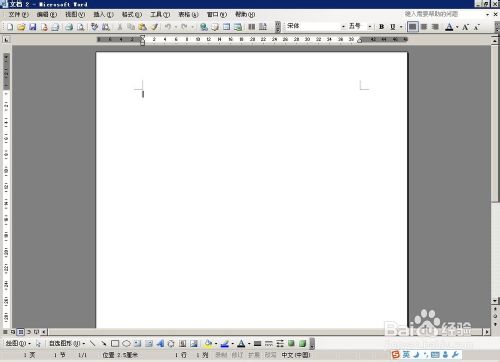Viewport: 500px width, 362px height.
Task: Toggle Underline formatting
Action: (x=393, y=27)
